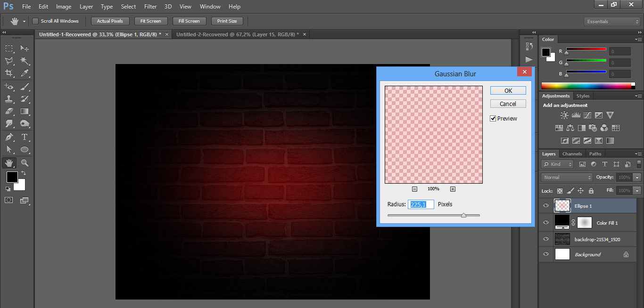Enable Scroll All Windows checkbox
644x308 pixels.
pyautogui.click(x=35, y=21)
